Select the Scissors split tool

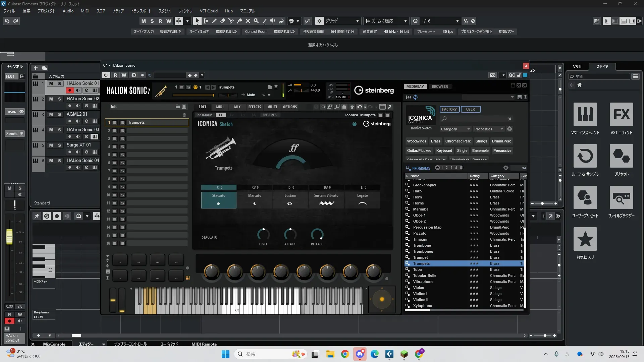pyautogui.click(x=231, y=21)
